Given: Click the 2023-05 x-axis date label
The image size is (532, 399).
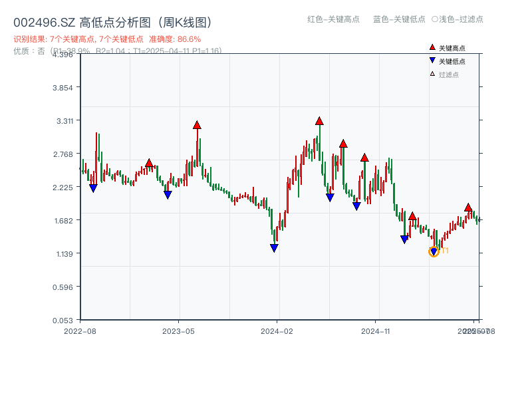Looking at the screenshot, I should pos(178,331).
